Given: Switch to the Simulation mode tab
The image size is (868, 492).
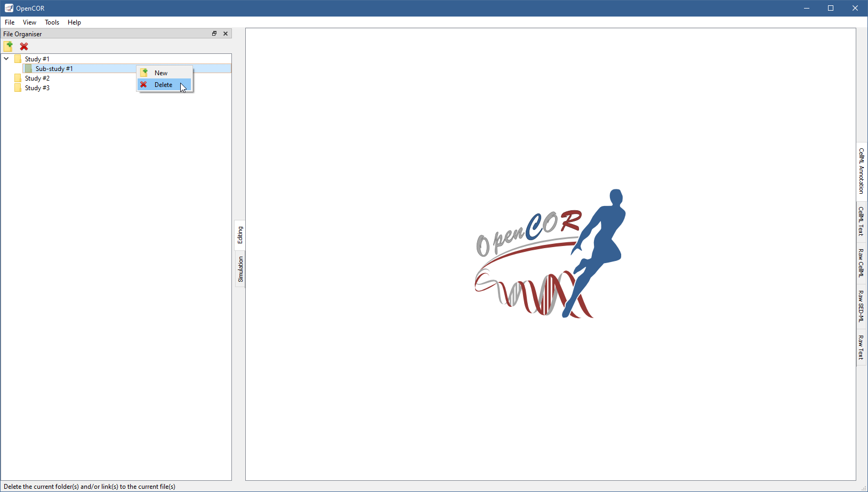Looking at the screenshot, I should 240,269.
